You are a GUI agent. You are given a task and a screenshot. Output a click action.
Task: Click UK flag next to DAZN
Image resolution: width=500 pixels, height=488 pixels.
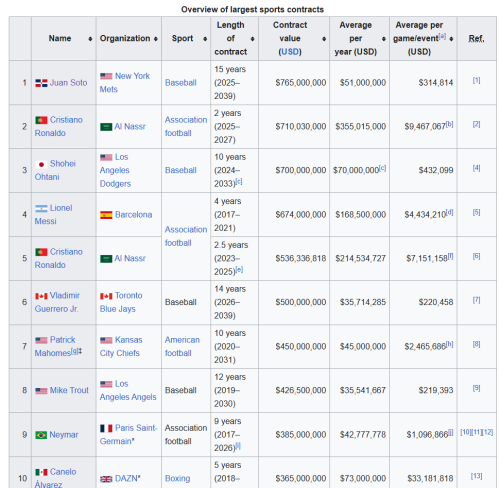tap(106, 479)
